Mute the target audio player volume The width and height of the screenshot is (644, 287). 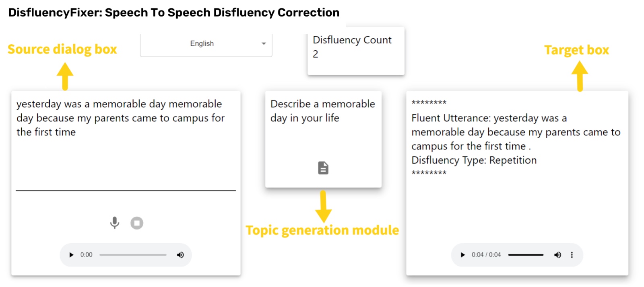[x=557, y=255]
